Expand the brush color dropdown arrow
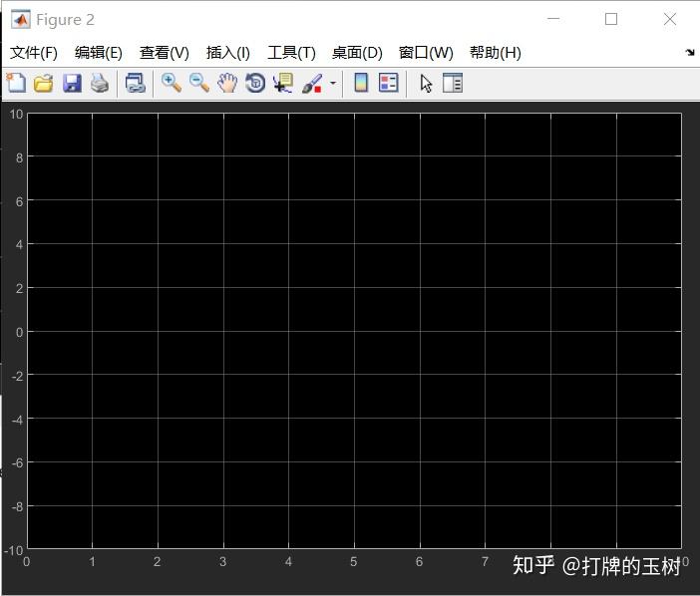 (333, 83)
